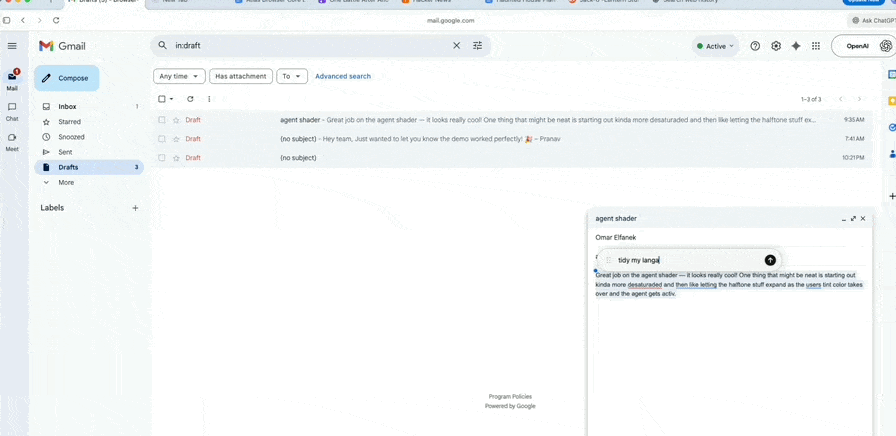Click the mail.google.com address bar
This screenshot has height=436, width=896.
pyautogui.click(x=450, y=21)
